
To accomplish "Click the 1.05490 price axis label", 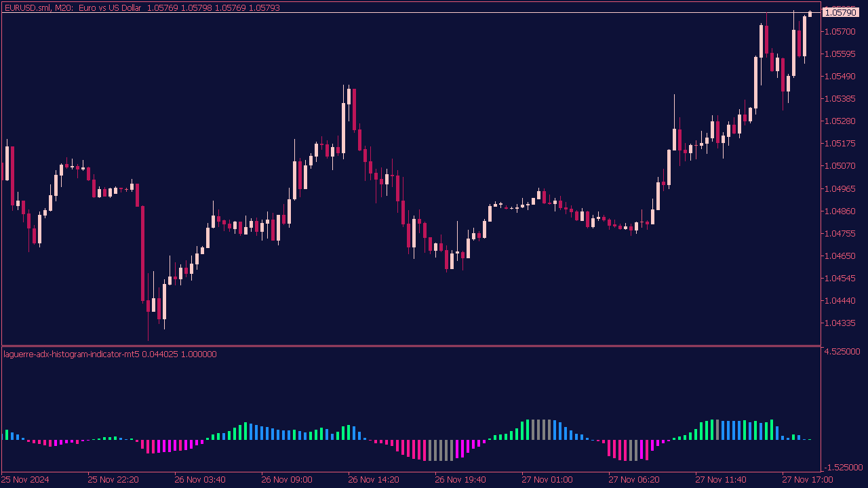I will (840, 76).
